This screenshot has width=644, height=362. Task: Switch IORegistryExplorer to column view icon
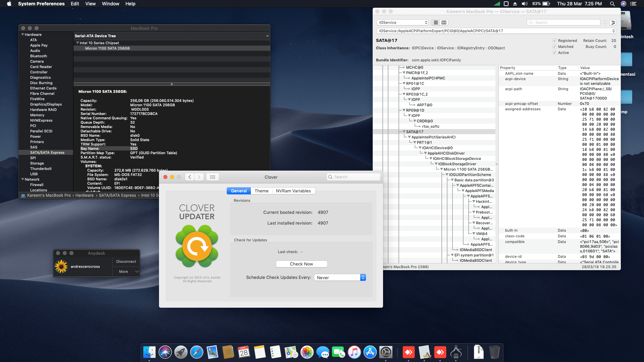coord(444,22)
